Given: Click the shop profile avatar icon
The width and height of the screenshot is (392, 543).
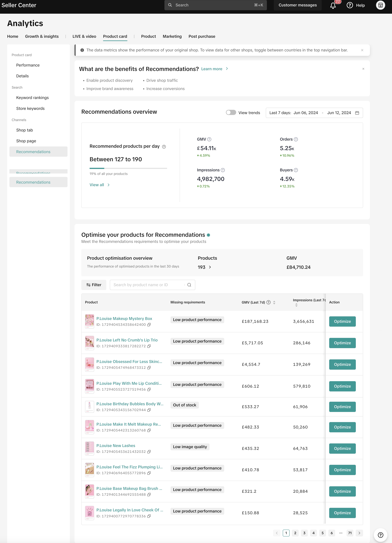Looking at the screenshot, I should 380,5.
